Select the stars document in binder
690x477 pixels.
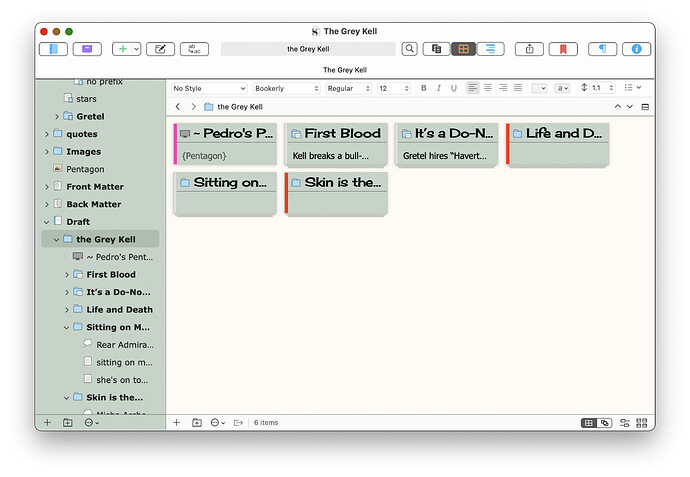pyautogui.click(x=86, y=99)
